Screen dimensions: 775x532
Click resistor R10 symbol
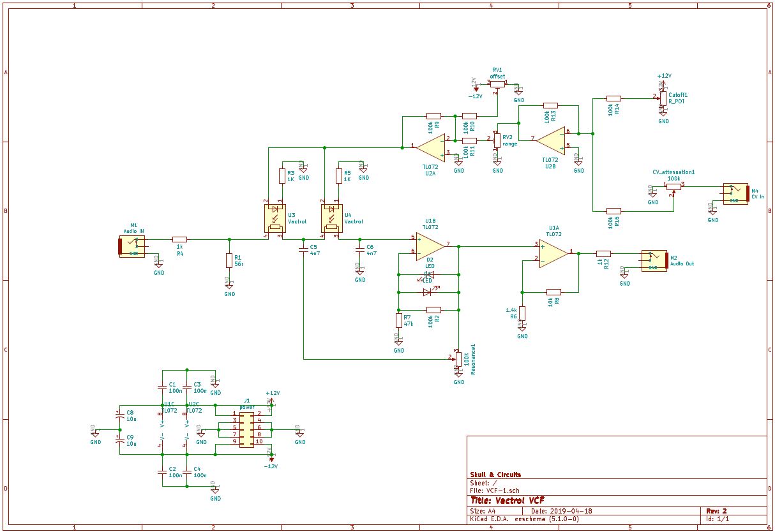[x=469, y=116]
